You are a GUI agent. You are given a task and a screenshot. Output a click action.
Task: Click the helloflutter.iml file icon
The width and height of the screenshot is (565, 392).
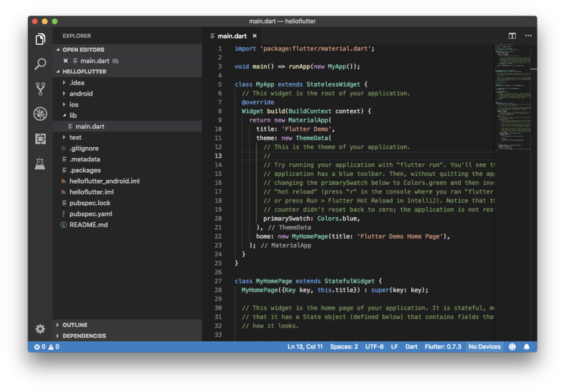tap(64, 192)
